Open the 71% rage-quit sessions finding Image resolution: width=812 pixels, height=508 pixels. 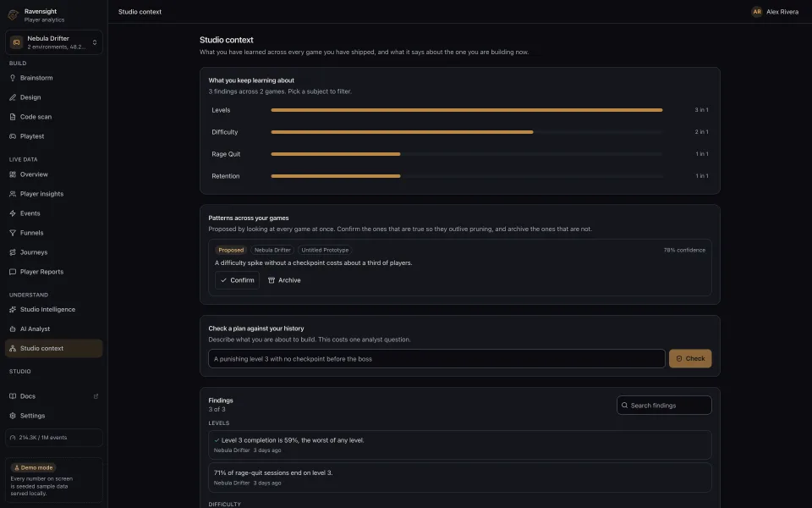[460, 478]
